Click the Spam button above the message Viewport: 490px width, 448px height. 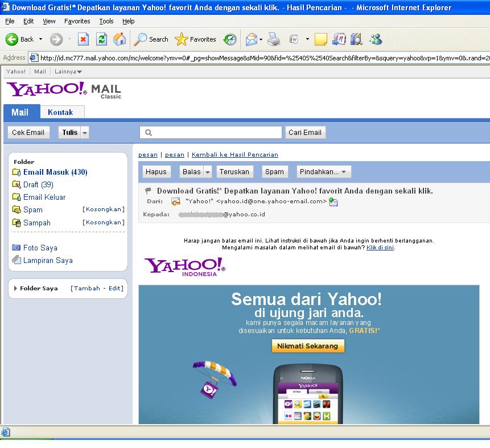click(275, 171)
